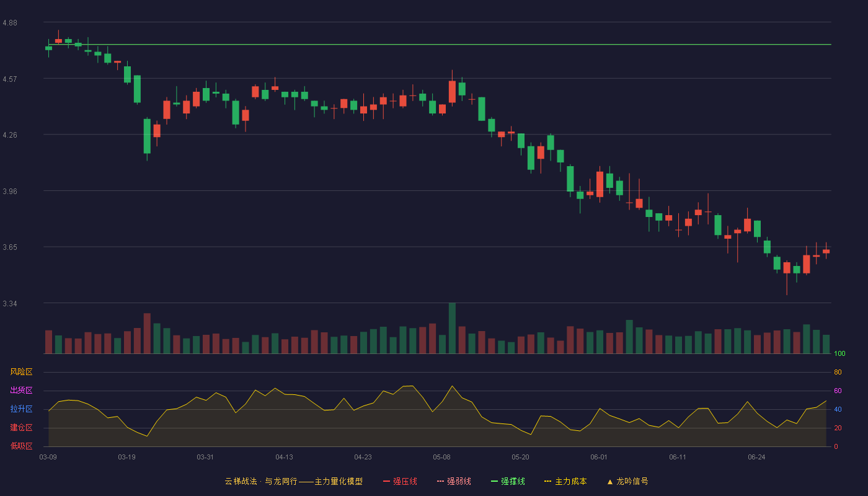Screen dimensions: 868x496
Task: Select the 低吸区 zone label
Action: pyautogui.click(x=21, y=446)
